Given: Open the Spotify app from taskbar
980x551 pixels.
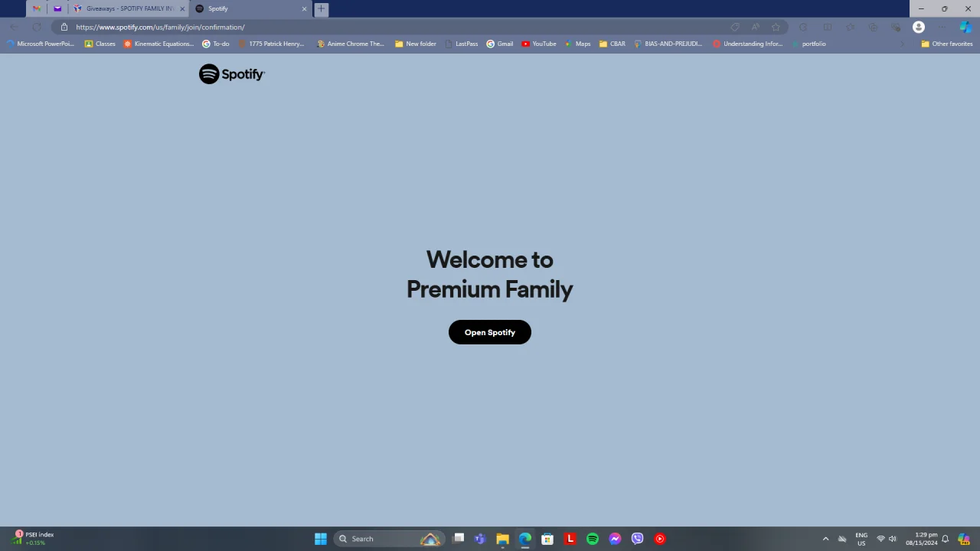Looking at the screenshot, I should point(593,539).
